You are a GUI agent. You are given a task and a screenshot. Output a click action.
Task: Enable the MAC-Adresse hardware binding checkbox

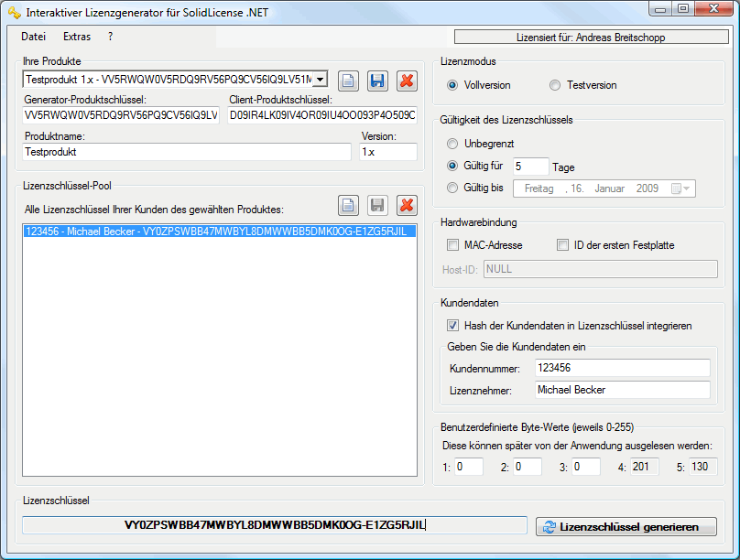coord(452,244)
